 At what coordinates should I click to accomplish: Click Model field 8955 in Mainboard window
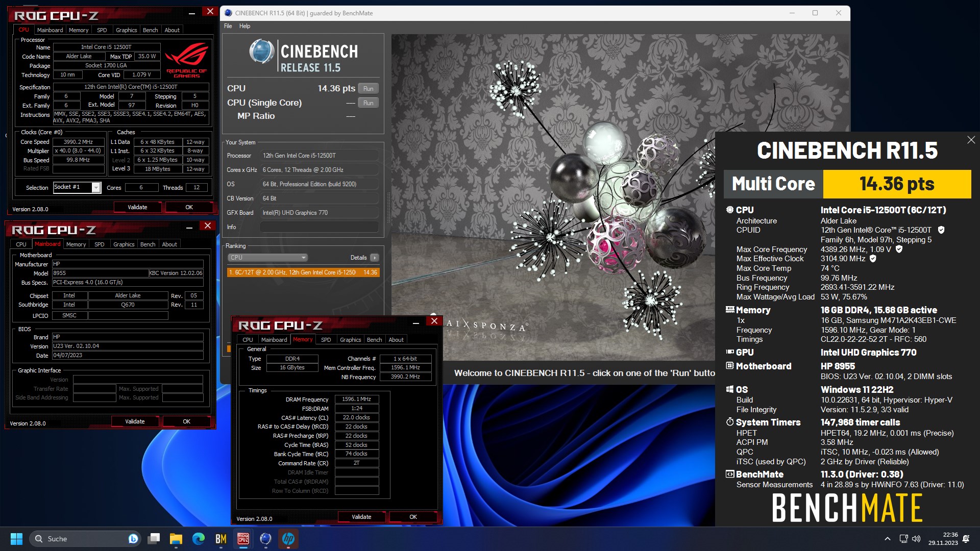[100, 273]
